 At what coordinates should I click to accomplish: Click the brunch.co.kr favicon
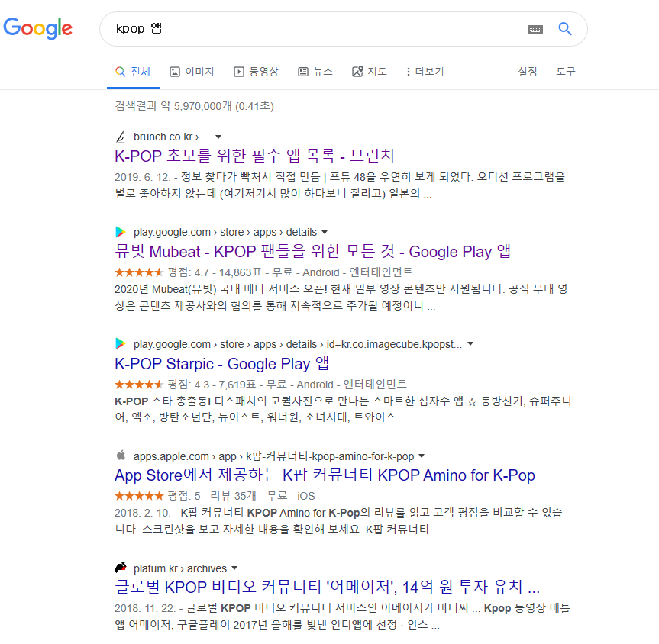121,137
